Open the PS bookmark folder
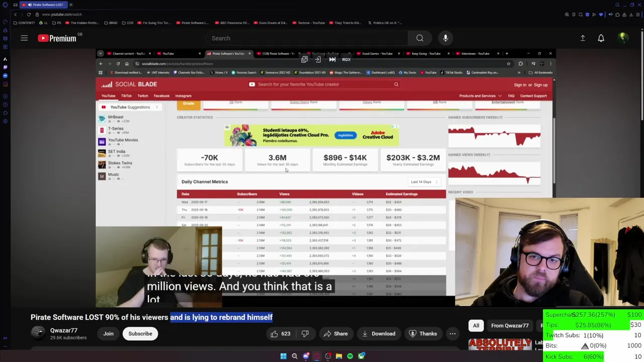644x362 pixels. click(x=57, y=23)
